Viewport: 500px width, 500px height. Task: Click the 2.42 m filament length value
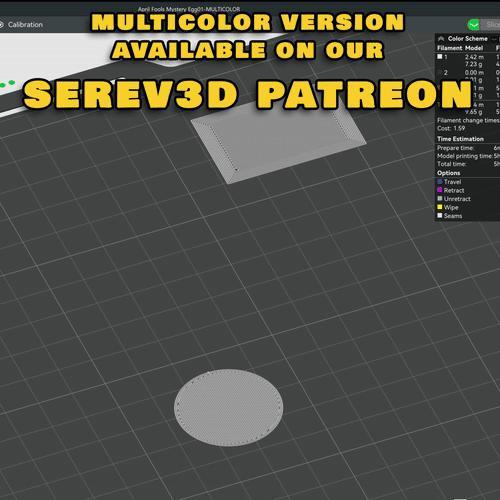click(x=474, y=57)
